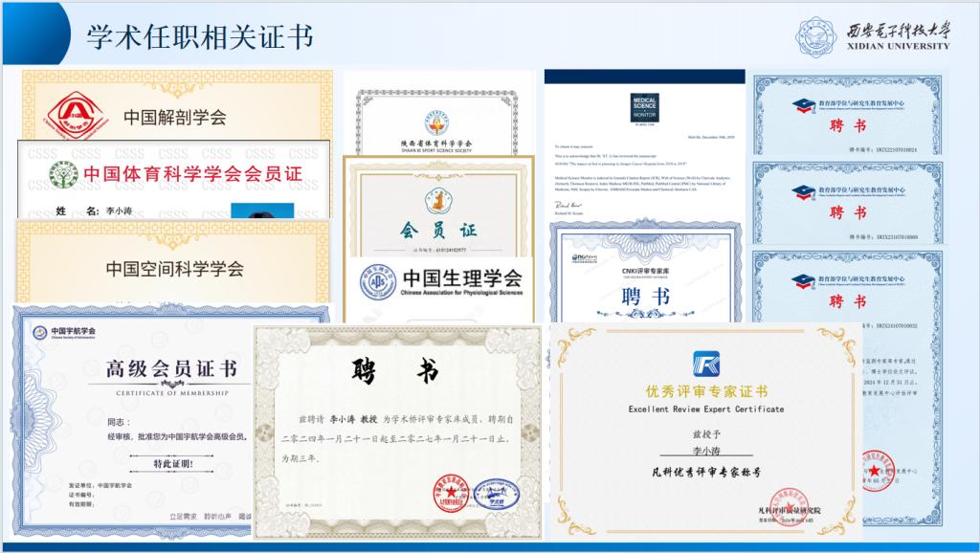Click the 特此证明! line
This screenshot has height=553, width=980.
(173, 464)
